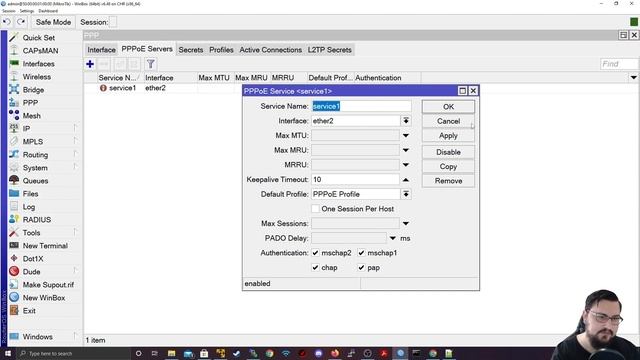The width and height of the screenshot is (640, 360).
Task: Open the Windows Start menu
Action: point(8,353)
